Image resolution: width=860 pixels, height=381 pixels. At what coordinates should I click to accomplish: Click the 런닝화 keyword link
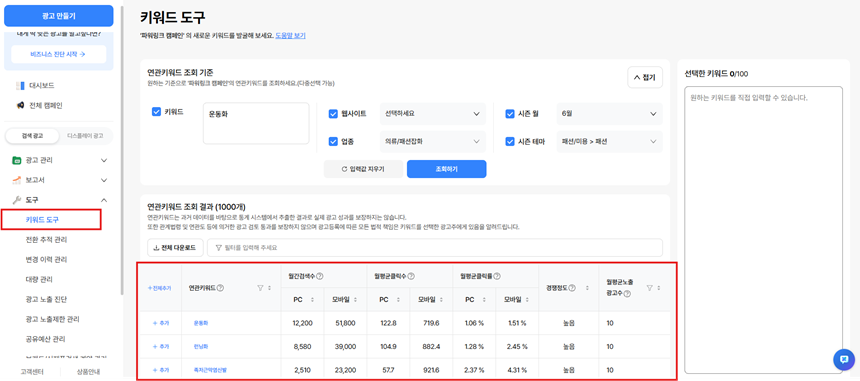(x=201, y=346)
